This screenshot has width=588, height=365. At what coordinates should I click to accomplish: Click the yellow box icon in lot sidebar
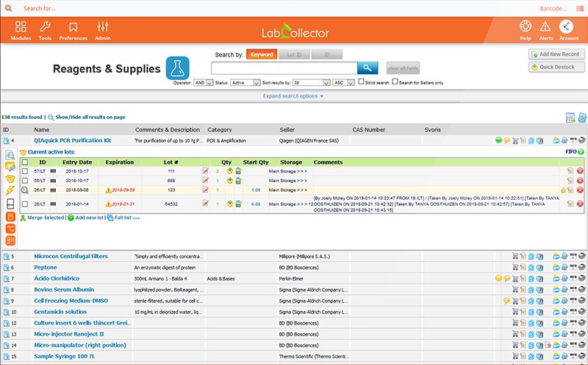click(x=10, y=178)
